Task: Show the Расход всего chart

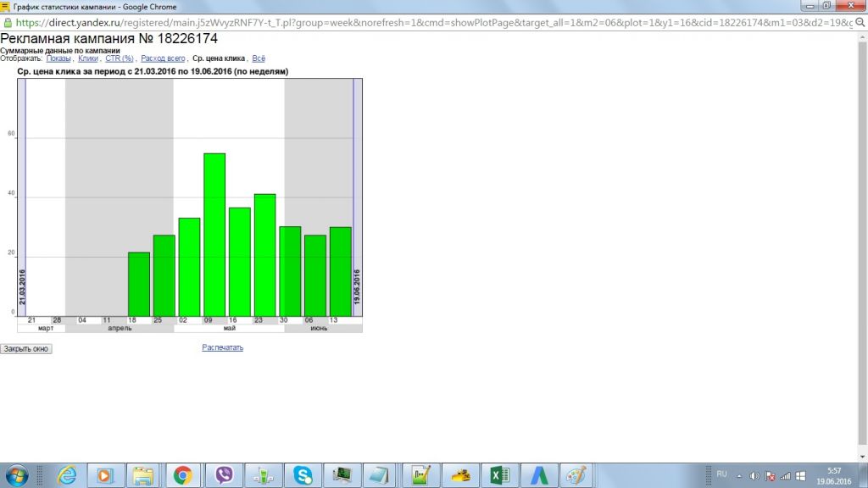Action: (x=163, y=58)
